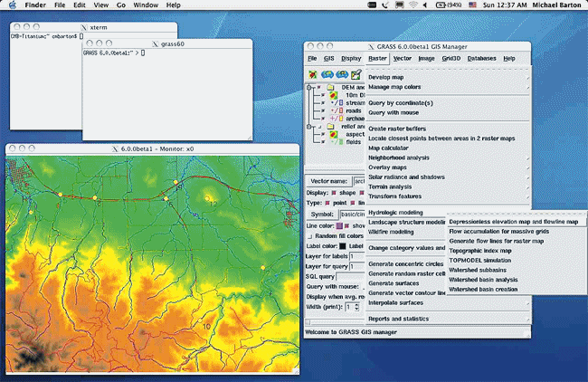Open the Help menu in GIS Manager
Image resolution: width=588 pixels, height=382 pixels.
[x=509, y=59]
